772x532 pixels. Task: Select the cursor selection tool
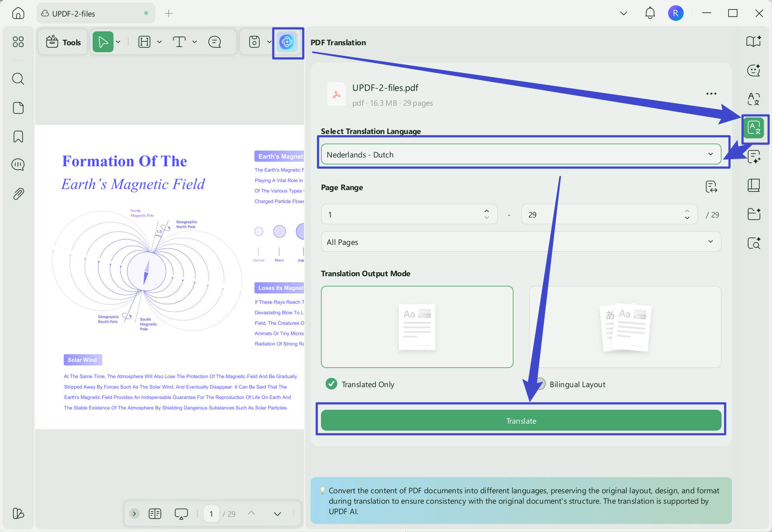click(x=103, y=42)
